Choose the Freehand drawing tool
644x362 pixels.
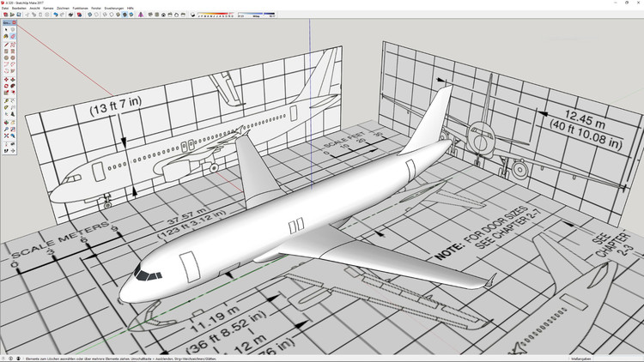(13, 45)
